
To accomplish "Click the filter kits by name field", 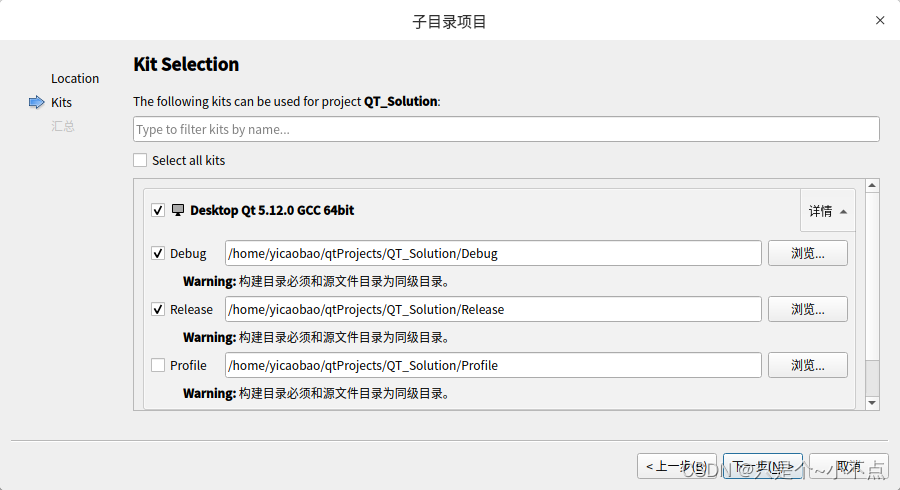I will coord(506,129).
